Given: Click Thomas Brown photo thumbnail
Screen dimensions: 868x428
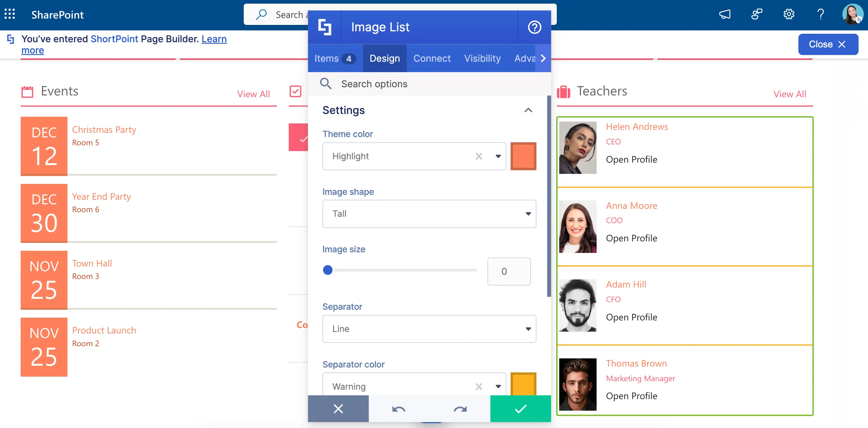Looking at the screenshot, I should 577,384.
